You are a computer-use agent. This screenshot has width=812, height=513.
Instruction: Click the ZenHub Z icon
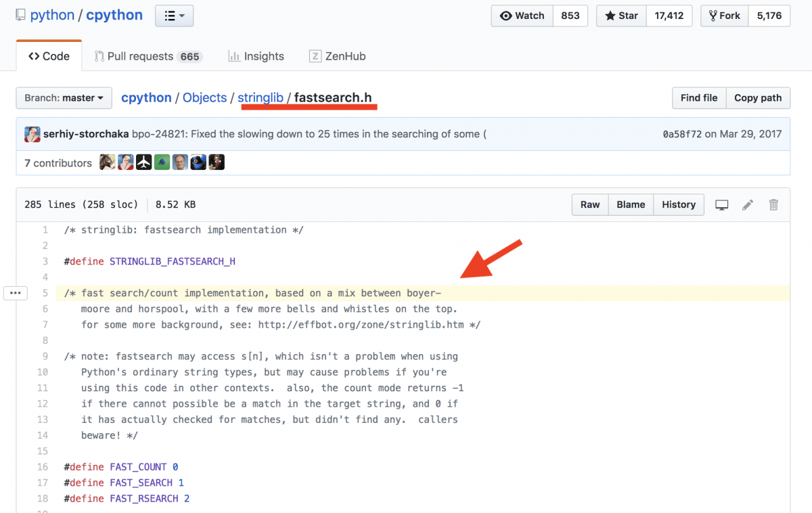point(315,56)
